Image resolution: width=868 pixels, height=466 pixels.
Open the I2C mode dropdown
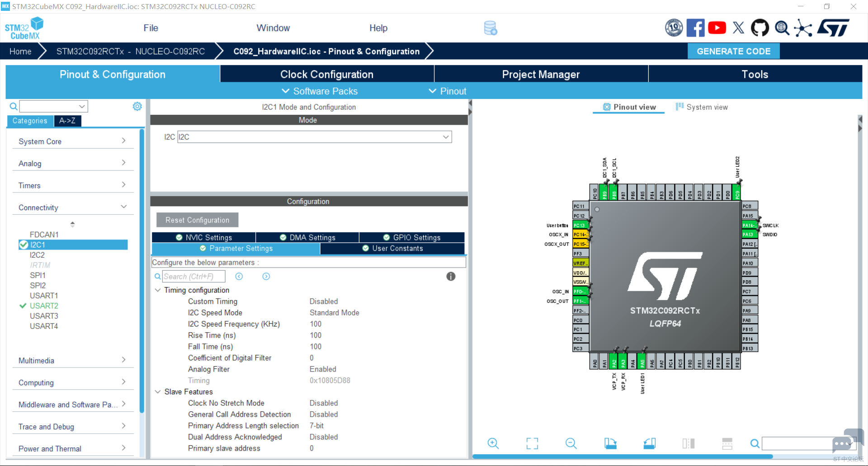point(315,137)
